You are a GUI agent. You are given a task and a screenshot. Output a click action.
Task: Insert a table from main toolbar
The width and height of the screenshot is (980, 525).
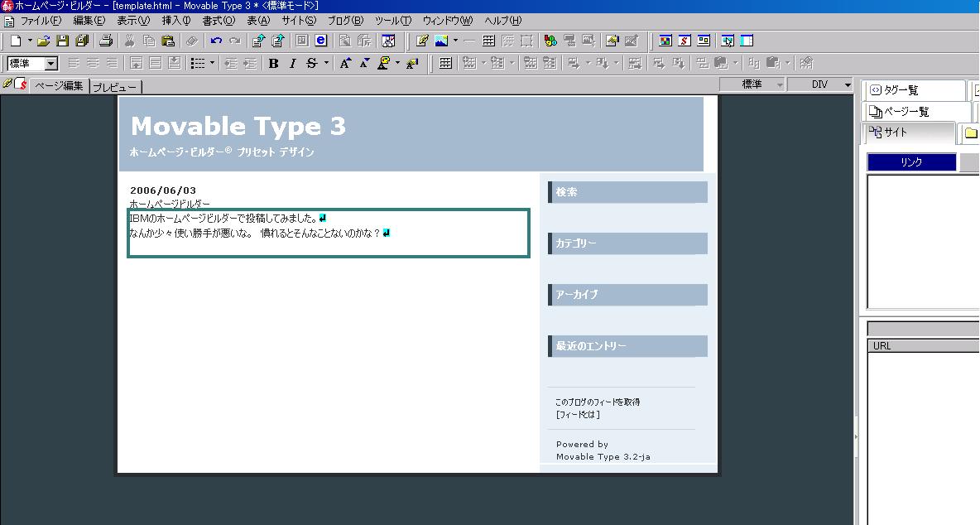coord(488,41)
